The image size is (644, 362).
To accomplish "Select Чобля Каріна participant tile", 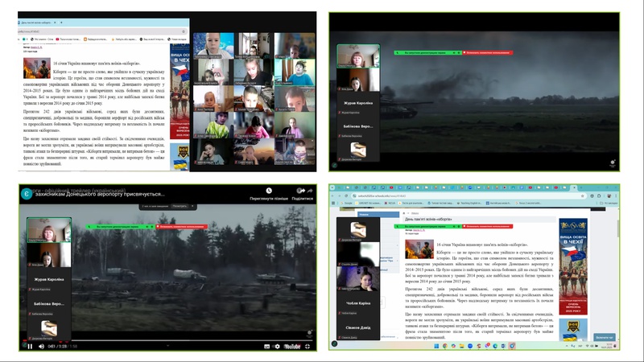I will [x=358, y=303].
